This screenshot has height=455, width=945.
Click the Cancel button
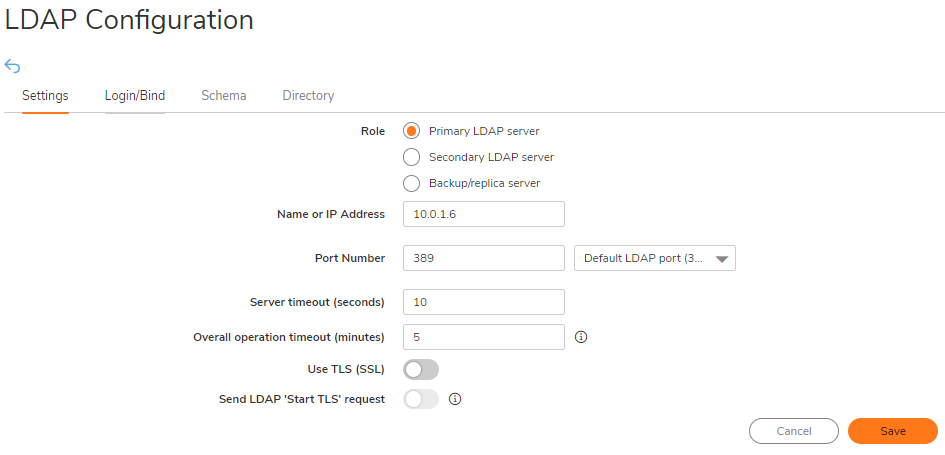click(x=794, y=431)
